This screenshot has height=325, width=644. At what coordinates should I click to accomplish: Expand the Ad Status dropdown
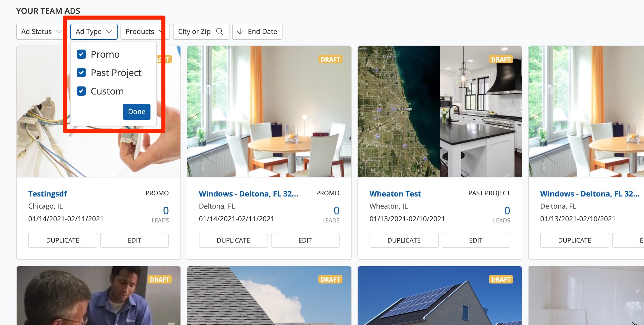coord(42,31)
